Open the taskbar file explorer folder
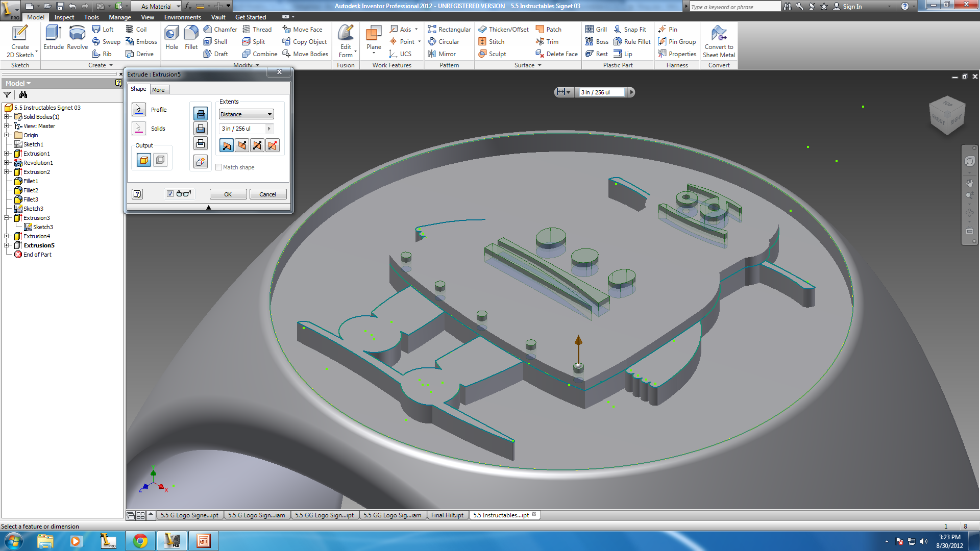 [45, 541]
